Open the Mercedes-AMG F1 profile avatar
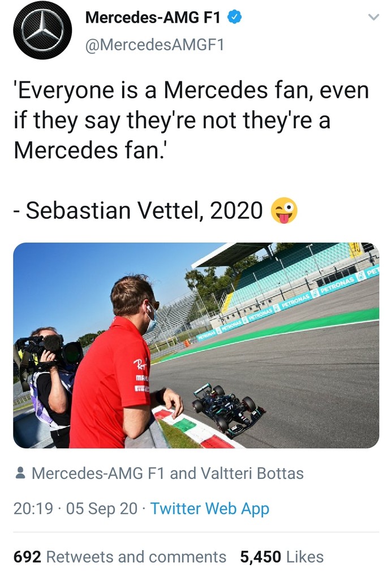 pos(42,30)
